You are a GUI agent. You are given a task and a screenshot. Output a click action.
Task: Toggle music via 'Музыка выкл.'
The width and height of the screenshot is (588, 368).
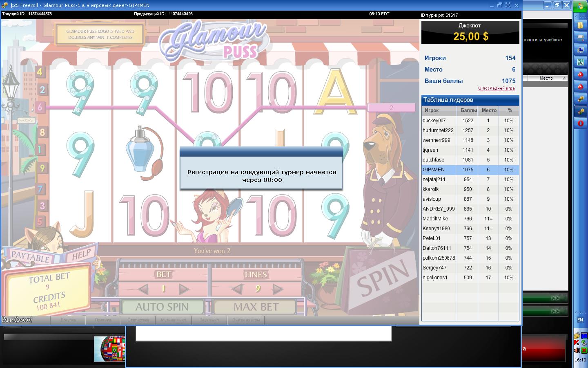pyautogui.click(x=174, y=320)
